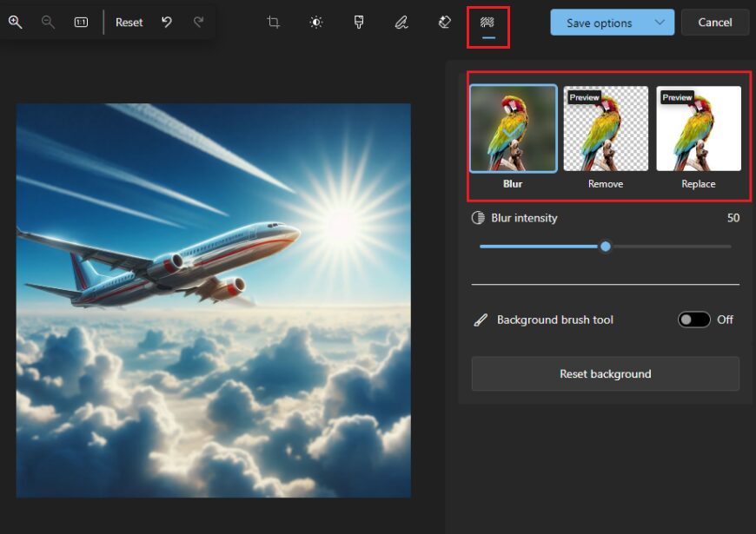The height and width of the screenshot is (534, 756).
Task: Click the Save options button
Action: pyautogui.click(x=599, y=23)
